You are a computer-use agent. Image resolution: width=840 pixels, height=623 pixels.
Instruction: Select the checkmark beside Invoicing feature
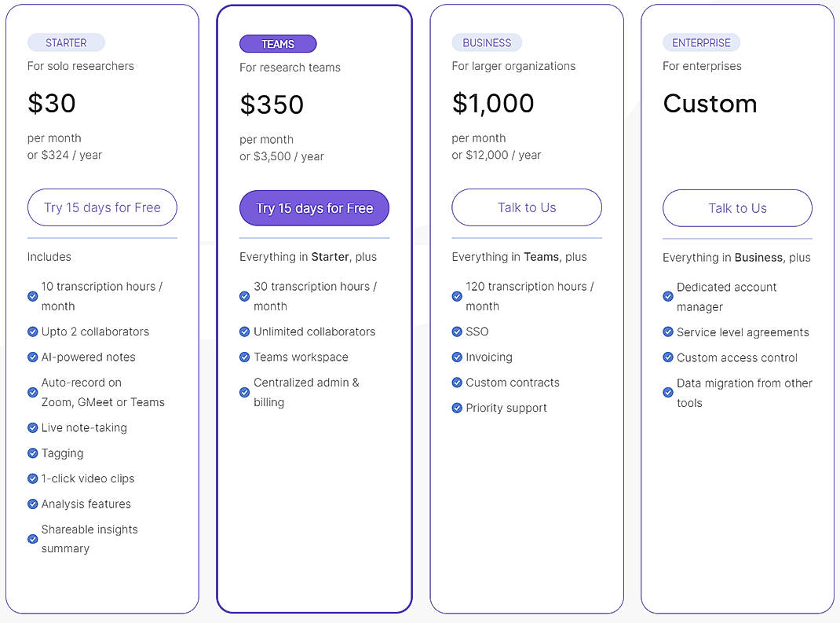click(456, 357)
